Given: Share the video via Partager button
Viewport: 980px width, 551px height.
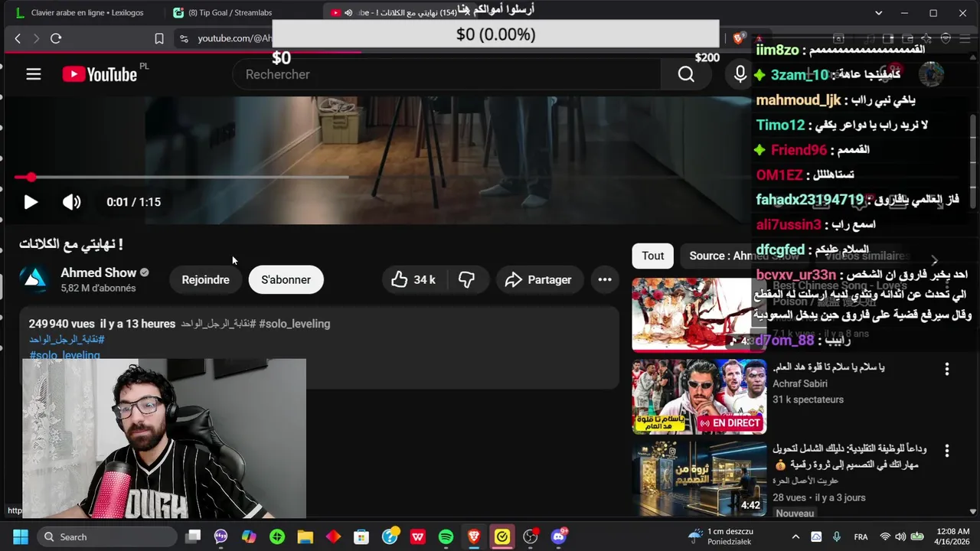Looking at the screenshot, I should click(538, 280).
